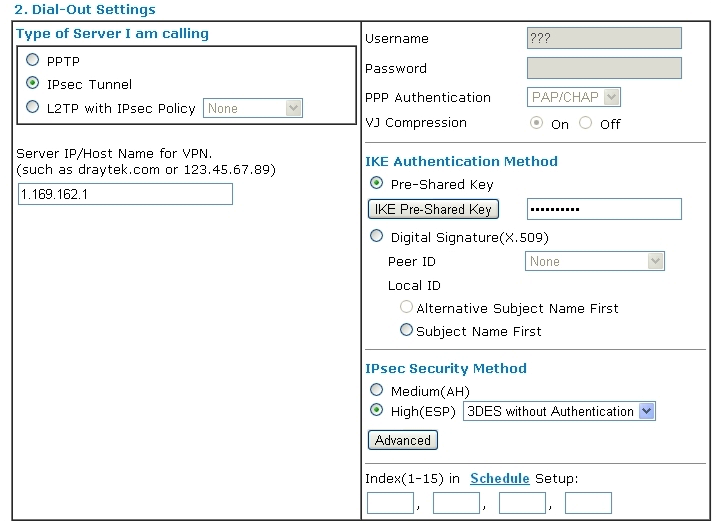726x523 pixels.
Task: Open the Schedule link
Action: [x=500, y=478]
